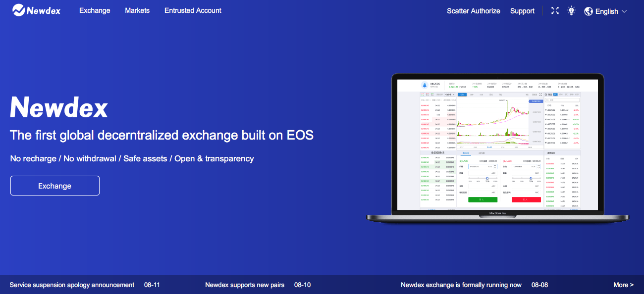Click the large Newdex hero heading
Image resolution: width=644 pixels, height=294 pixels.
tap(58, 106)
